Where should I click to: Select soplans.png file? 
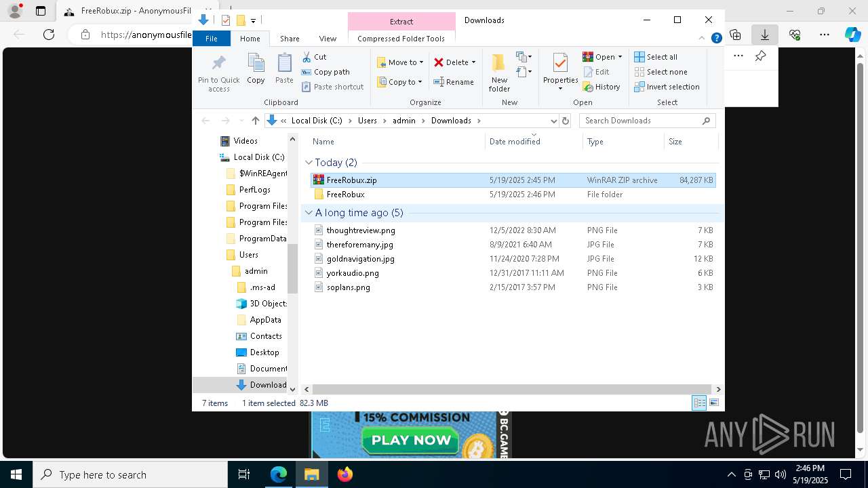point(513,287)
